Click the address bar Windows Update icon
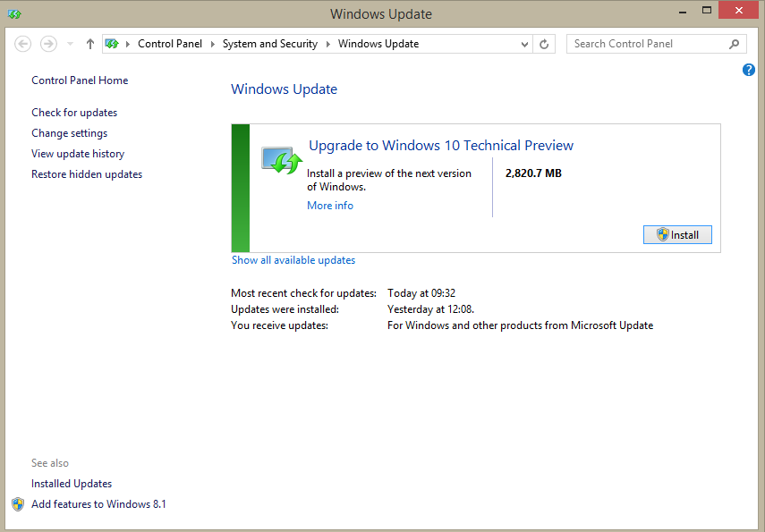Image resolution: width=765 pixels, height=532 pixels. (x=112, y=44)
